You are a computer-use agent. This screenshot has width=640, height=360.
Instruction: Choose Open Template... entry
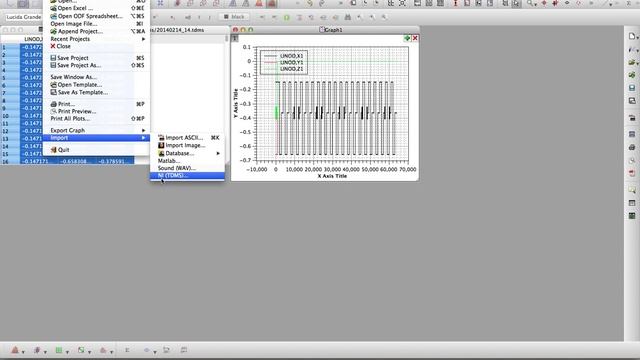point(97,84)
